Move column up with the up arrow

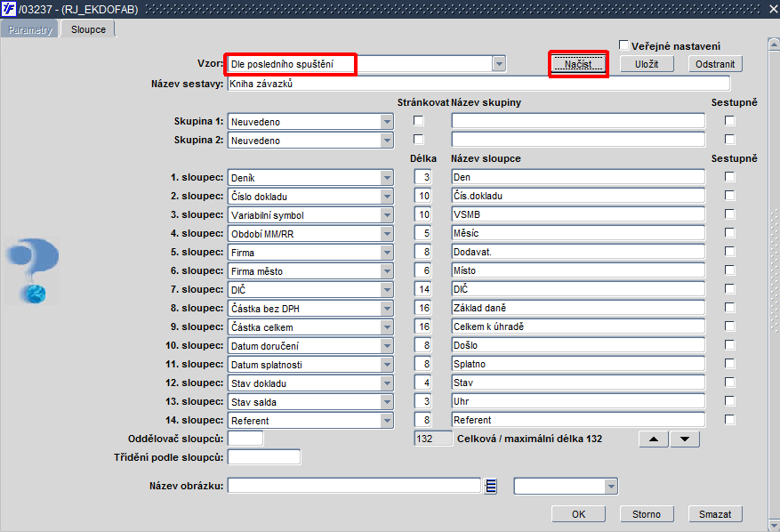(x=654, y=439)
